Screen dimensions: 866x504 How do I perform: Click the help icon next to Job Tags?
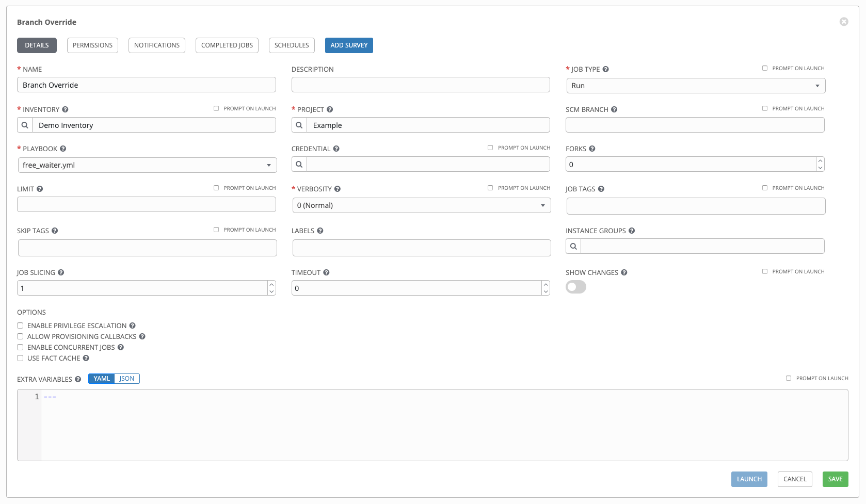pos(601,189)
